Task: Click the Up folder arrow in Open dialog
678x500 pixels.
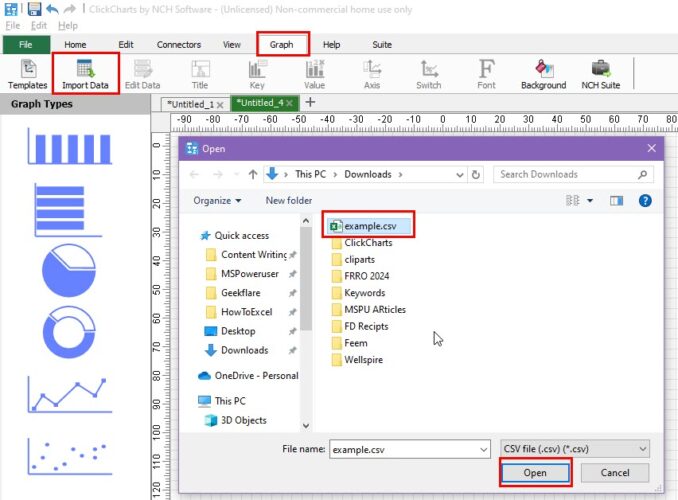Action: coord(253,174)
